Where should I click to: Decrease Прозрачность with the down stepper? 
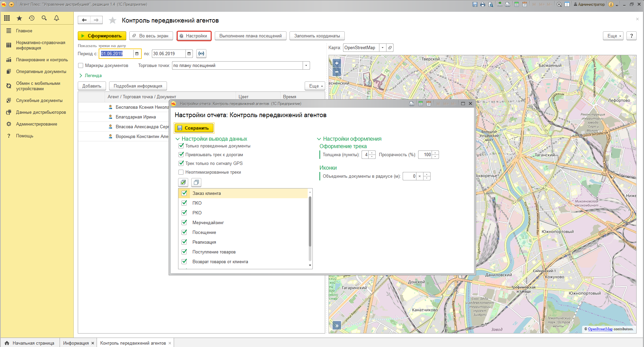[x=435, y=157]
